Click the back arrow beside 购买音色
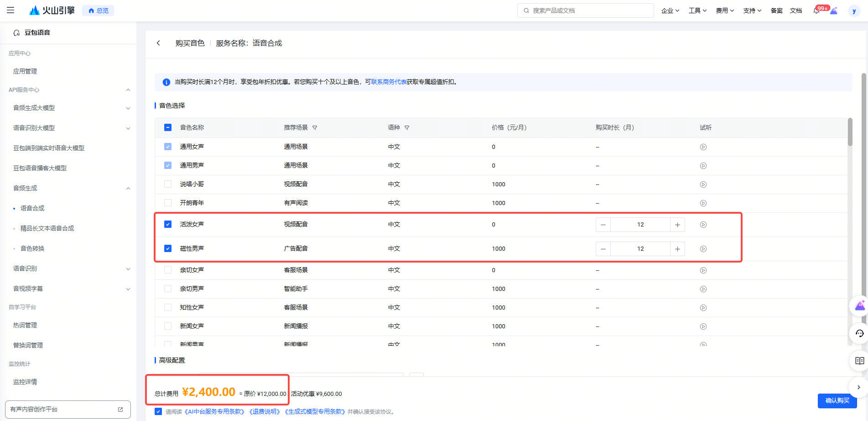Viewport: 868px width, 421px height. [158, 43]
